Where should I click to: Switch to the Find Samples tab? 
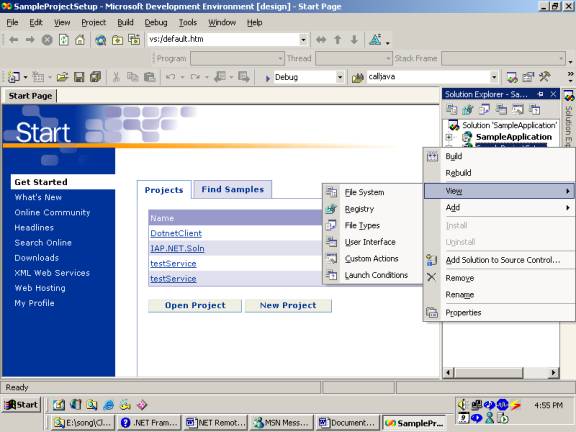pyautogui.click(x=233, y=190)
